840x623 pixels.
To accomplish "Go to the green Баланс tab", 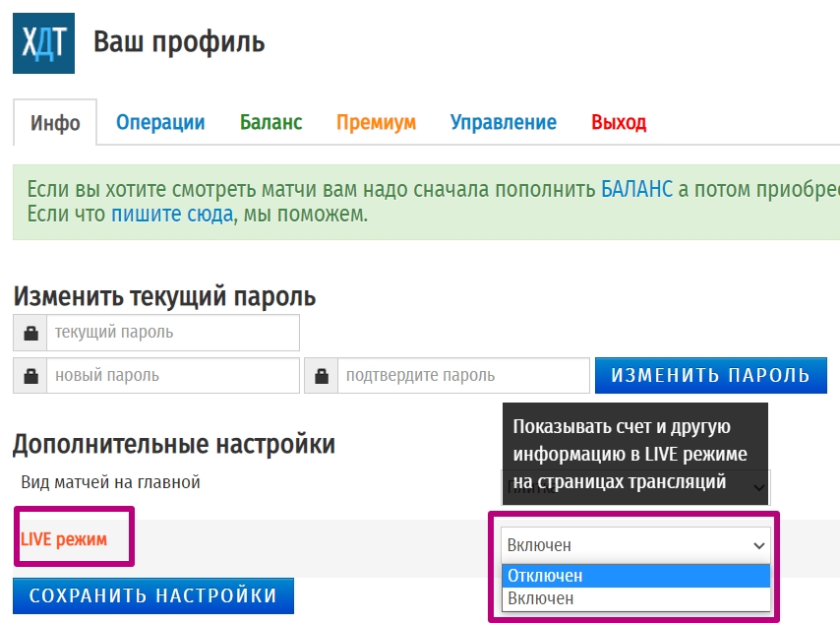I will point(270,123).
